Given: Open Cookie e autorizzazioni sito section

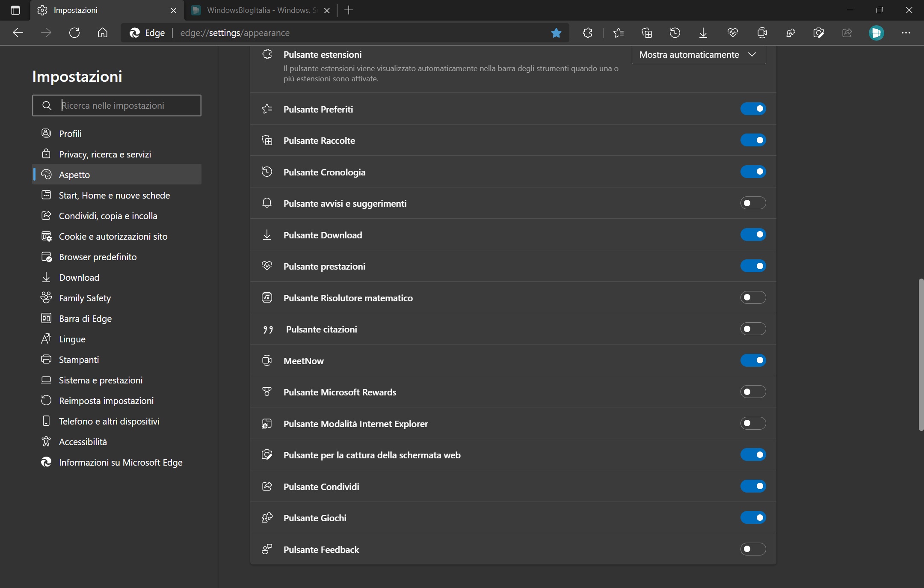Looking at the screenshot, I should 117,236.
